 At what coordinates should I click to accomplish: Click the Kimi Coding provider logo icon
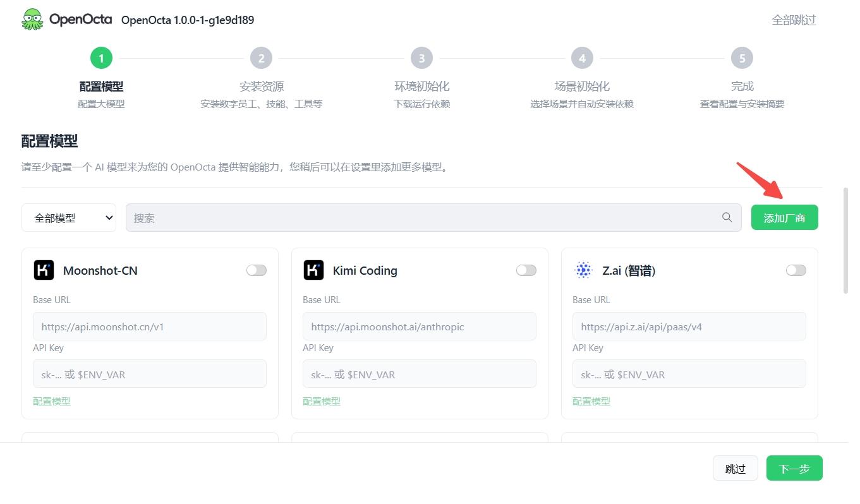click(x=313, y=270)
